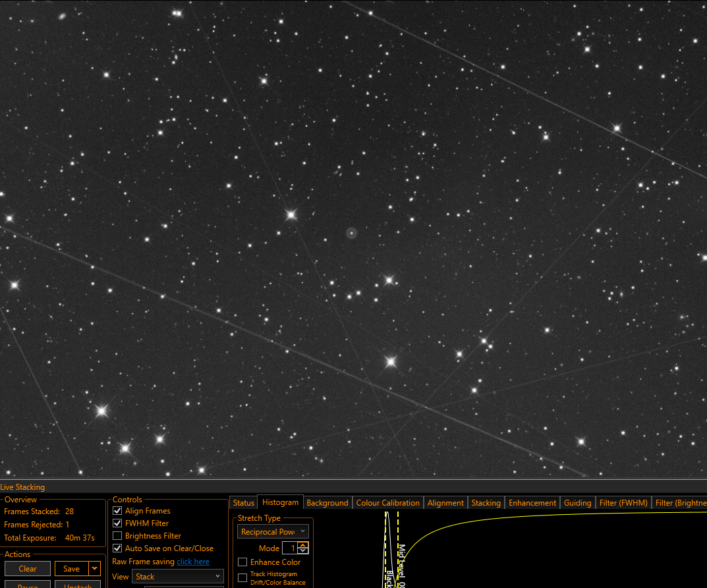
Task: Switch to the Status tab
Action: click(x=244, y=503)
